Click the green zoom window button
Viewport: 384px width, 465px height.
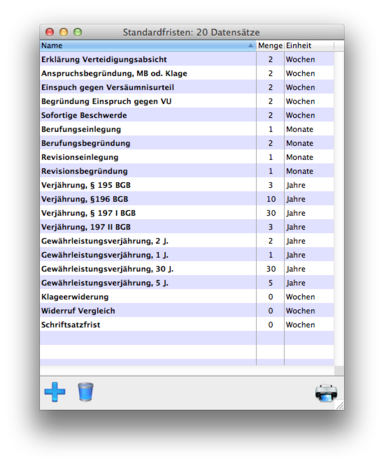(x=78, y=32)
